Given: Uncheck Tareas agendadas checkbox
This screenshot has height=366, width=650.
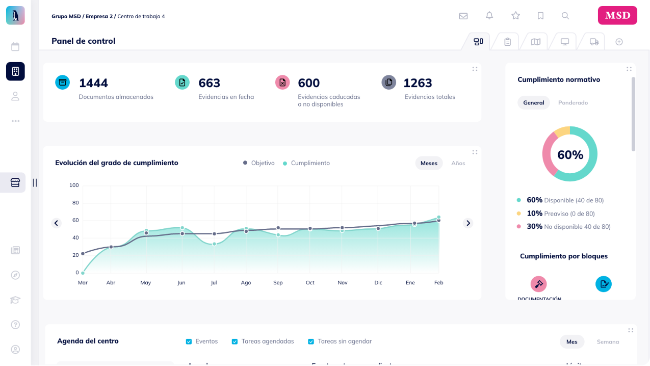Looking at the screenshot, I should (x=235, y=342).
